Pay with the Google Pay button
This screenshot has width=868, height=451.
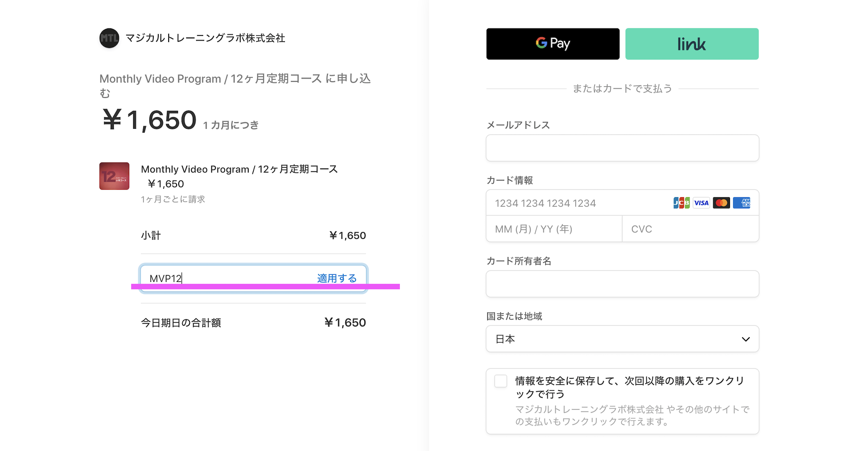point(553,44)
